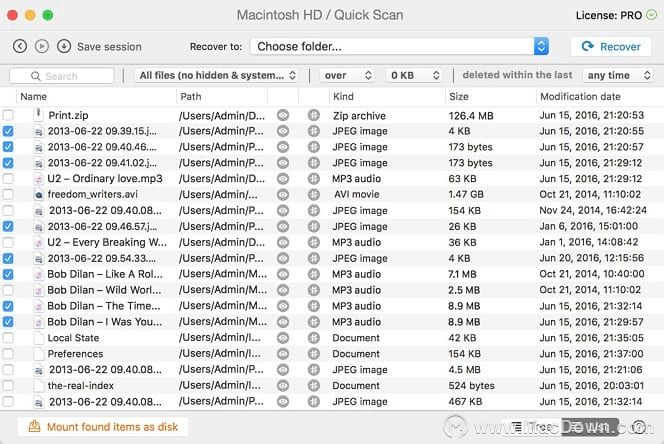Click hex icon for Bob Dilan – Like A Rol...
Image resolution: width=664 pixels, height=444 pixels.
tap(314, 275)
